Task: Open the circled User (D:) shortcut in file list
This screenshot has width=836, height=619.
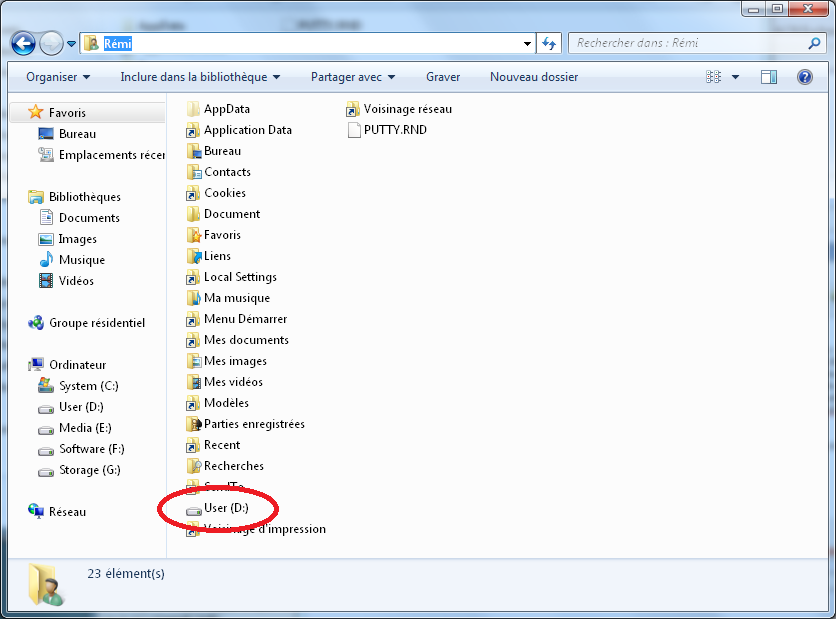Action: [x=225, y=508]
